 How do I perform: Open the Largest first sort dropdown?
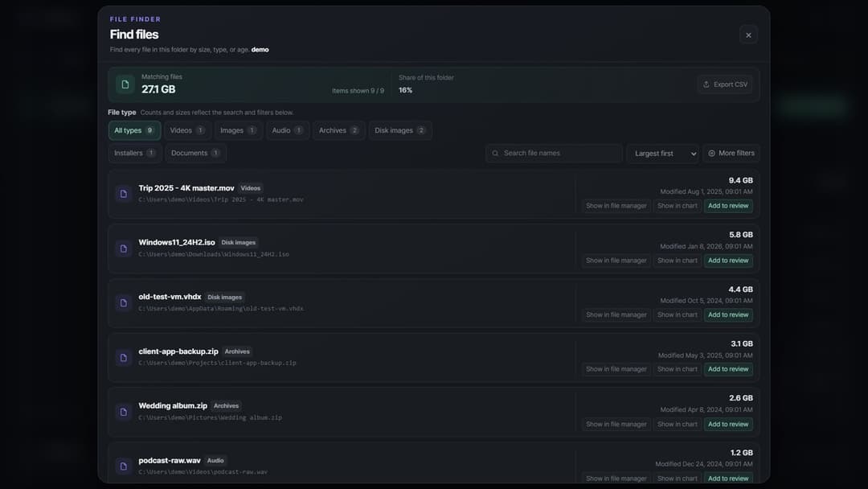tap(662, 154)
